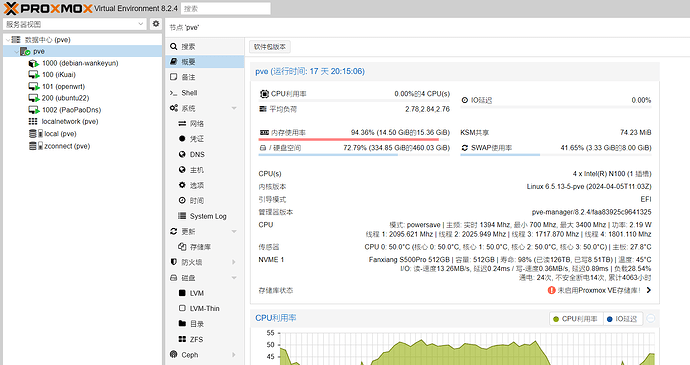Open 概要 summary menu item
The image size is (690, 365).
coord(205,62)
